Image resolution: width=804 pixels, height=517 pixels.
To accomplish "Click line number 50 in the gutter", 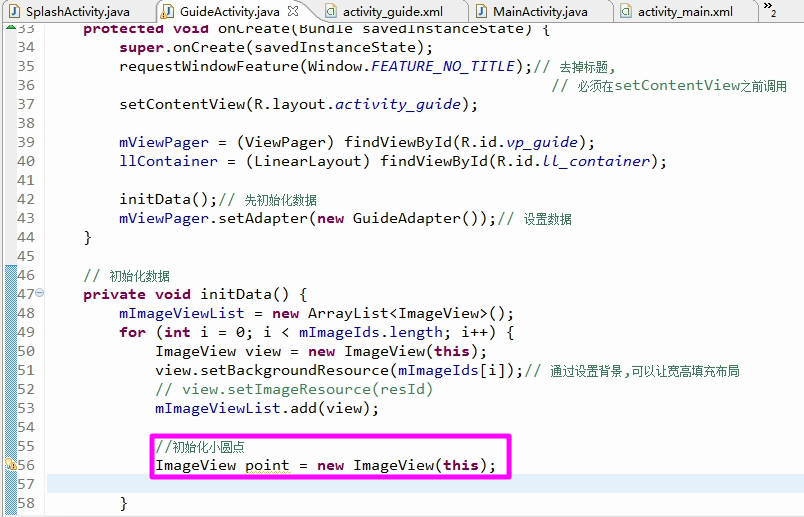I will [x=26, y=351].
